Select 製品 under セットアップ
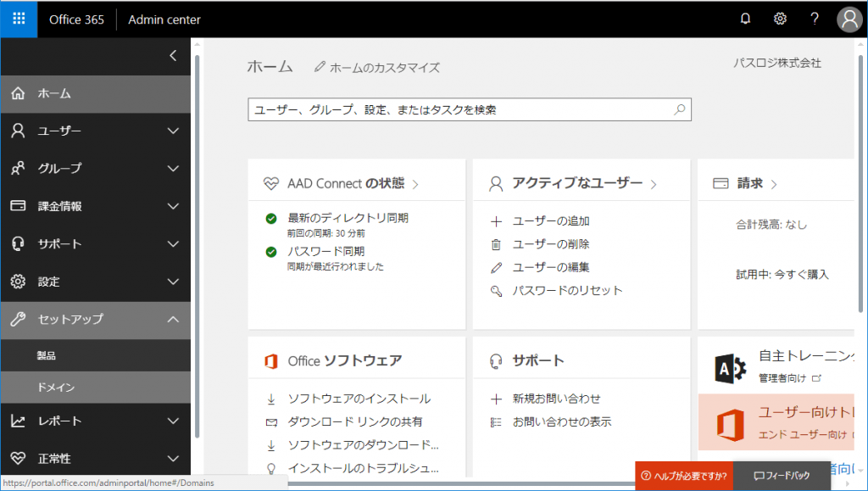868x491 pixels. coord(51,357)
